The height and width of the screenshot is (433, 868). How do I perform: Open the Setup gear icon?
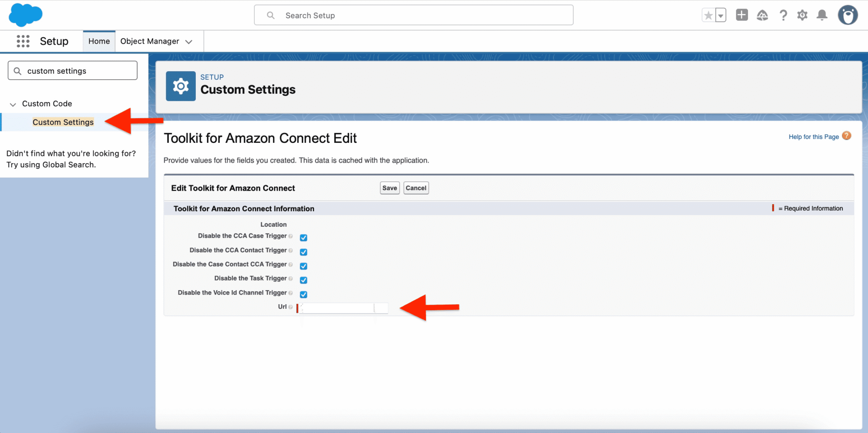click(x=802, y=15)
